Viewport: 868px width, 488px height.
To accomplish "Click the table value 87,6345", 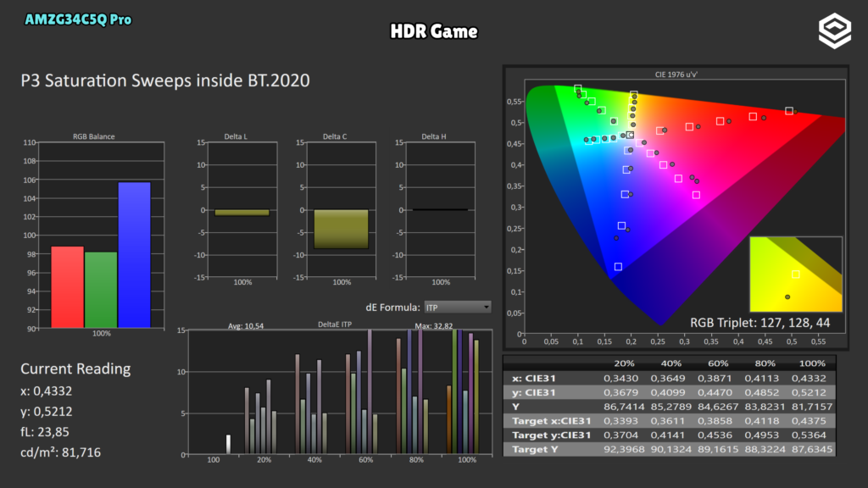I will (812, 449).
